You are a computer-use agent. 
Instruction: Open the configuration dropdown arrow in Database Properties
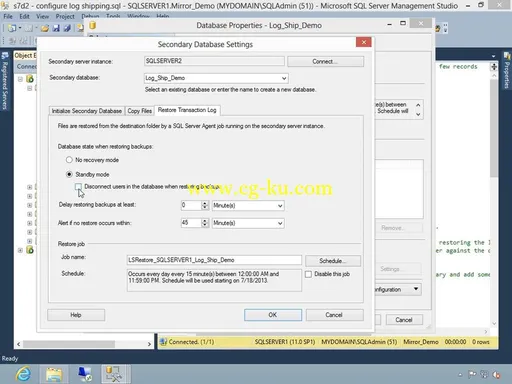pyautogui.click(x=416, y=289)
